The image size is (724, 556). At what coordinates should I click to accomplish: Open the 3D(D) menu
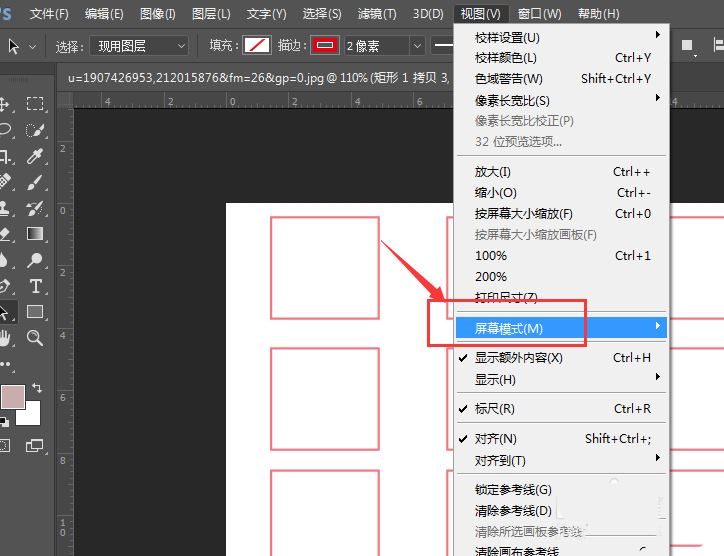click(x=428, y=14)
